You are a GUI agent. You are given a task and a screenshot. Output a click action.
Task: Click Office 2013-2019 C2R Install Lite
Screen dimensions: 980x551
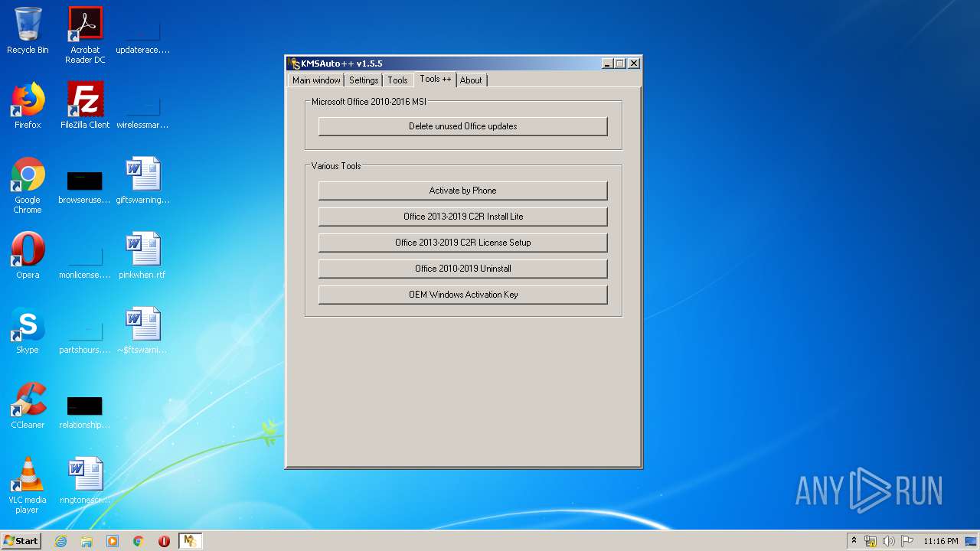(x=463, y=217)
